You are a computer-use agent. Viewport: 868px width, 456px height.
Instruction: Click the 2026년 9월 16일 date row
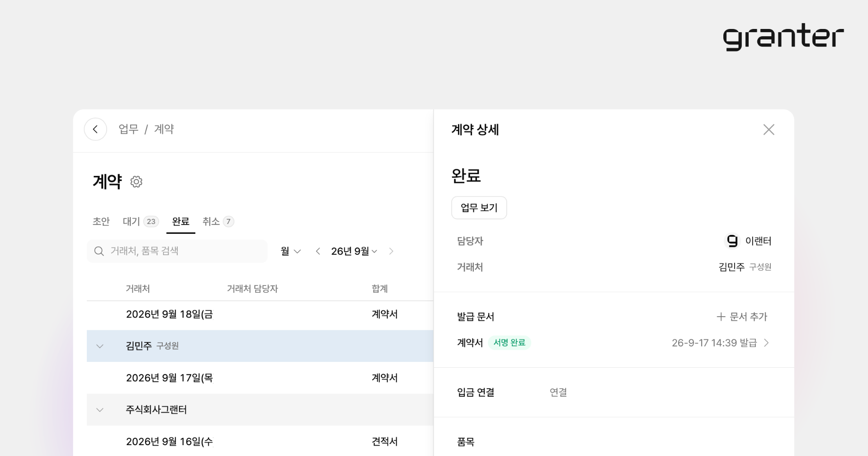(169, 442)
